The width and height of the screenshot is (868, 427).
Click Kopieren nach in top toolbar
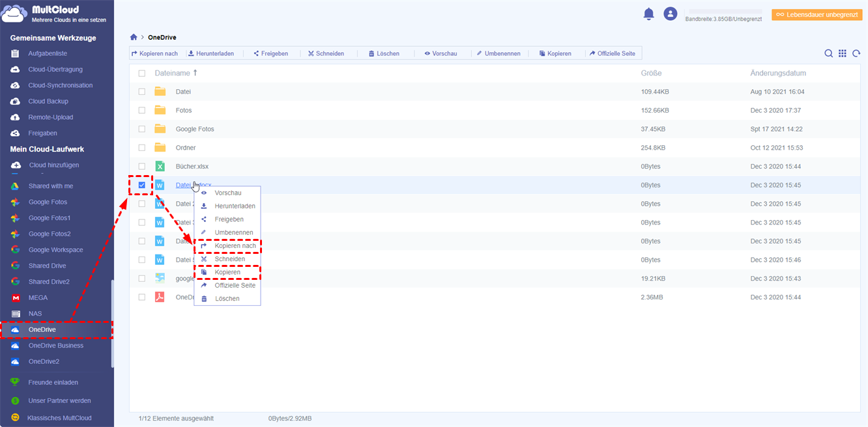154,53
